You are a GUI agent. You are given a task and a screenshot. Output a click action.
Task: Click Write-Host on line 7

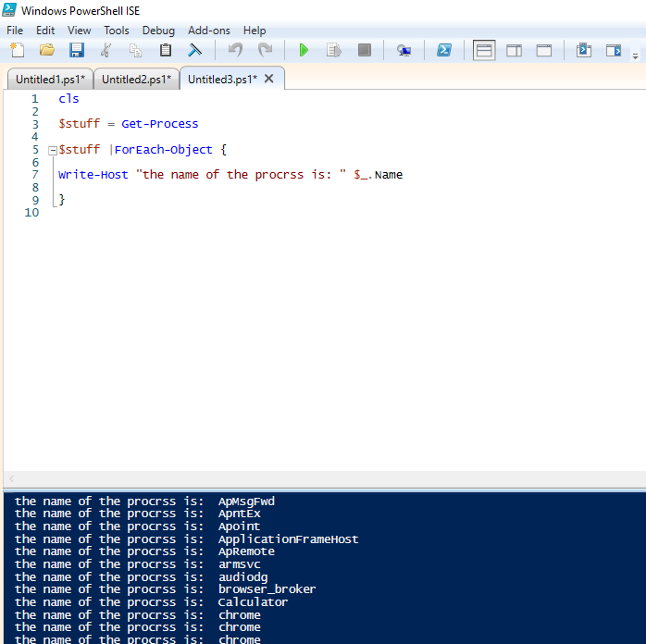pos(93,175)
